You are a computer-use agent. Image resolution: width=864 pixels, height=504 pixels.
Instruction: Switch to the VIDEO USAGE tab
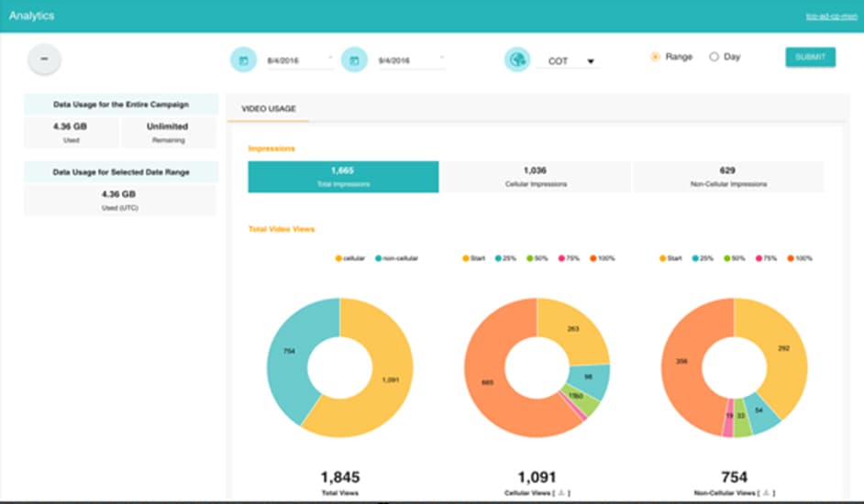[x=269, y=109]
